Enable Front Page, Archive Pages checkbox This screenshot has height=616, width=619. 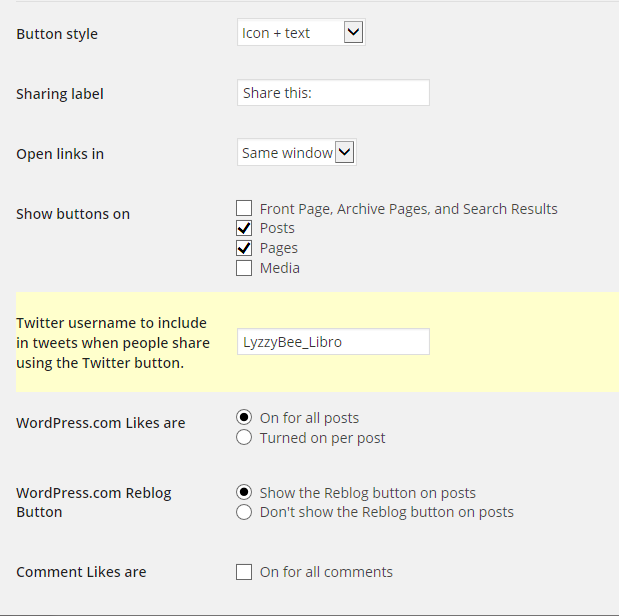coord(244,209)
